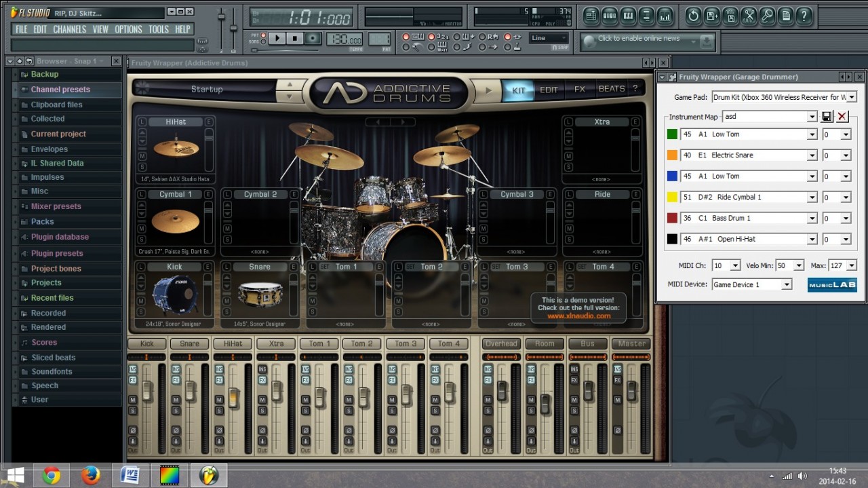Click the Room mixer label button

click(545, 343)
